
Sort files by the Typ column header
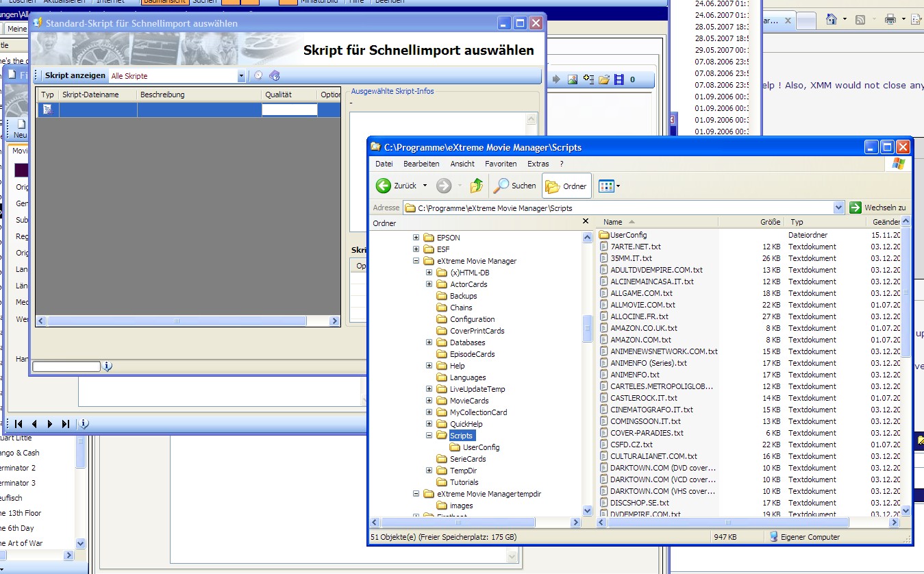pos(825,222)
